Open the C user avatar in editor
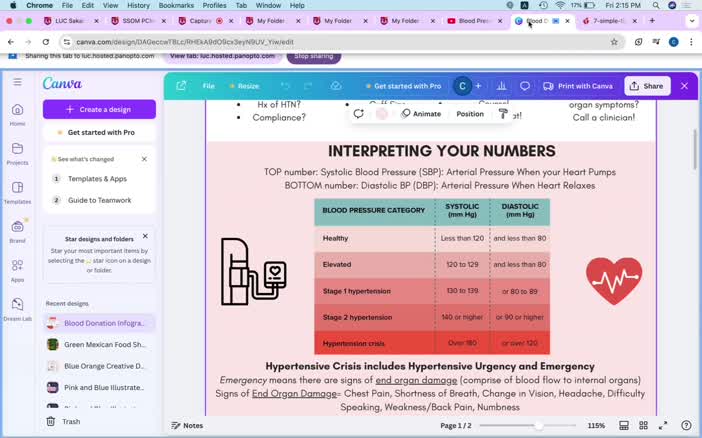Screen dimensions: 702x438 (x=462, y=86)
